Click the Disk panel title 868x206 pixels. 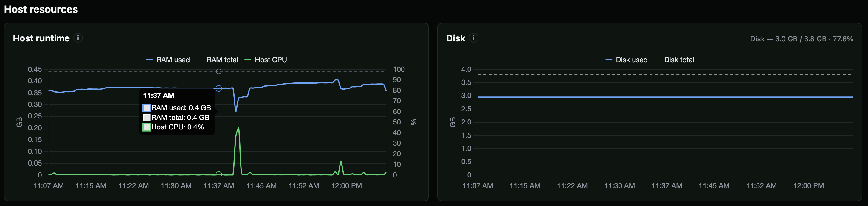tap(455, 38)
